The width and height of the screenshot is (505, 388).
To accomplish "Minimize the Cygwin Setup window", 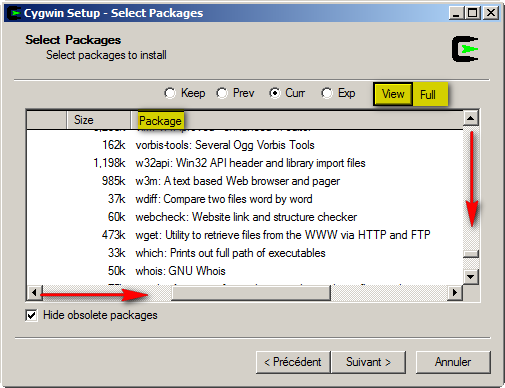I will coord(456,13).
